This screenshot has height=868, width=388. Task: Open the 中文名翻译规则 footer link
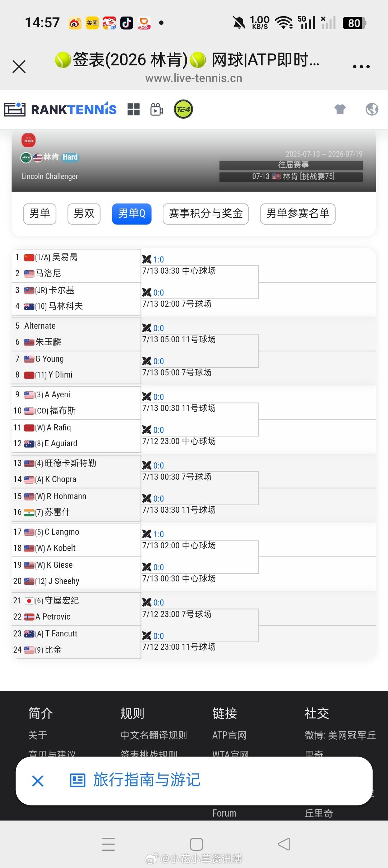(154, 735)
